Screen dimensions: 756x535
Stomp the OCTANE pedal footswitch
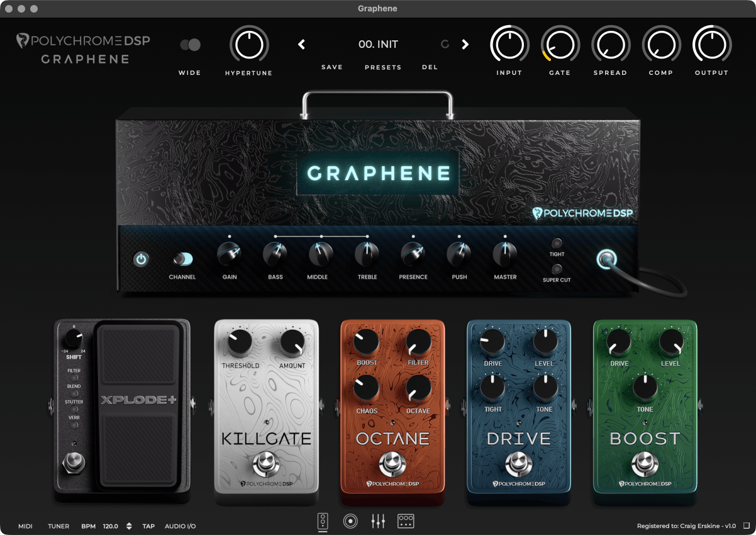(x=392, y=465)
